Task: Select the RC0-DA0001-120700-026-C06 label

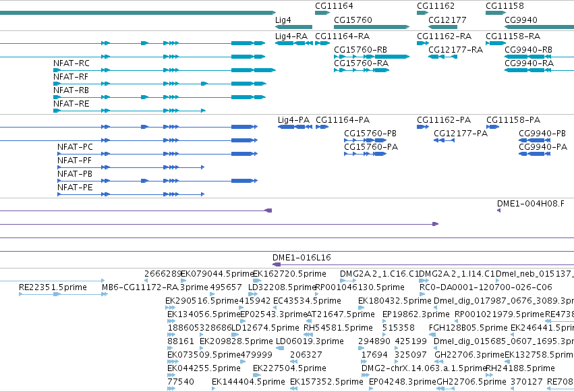Action: (x=486, y=287)
